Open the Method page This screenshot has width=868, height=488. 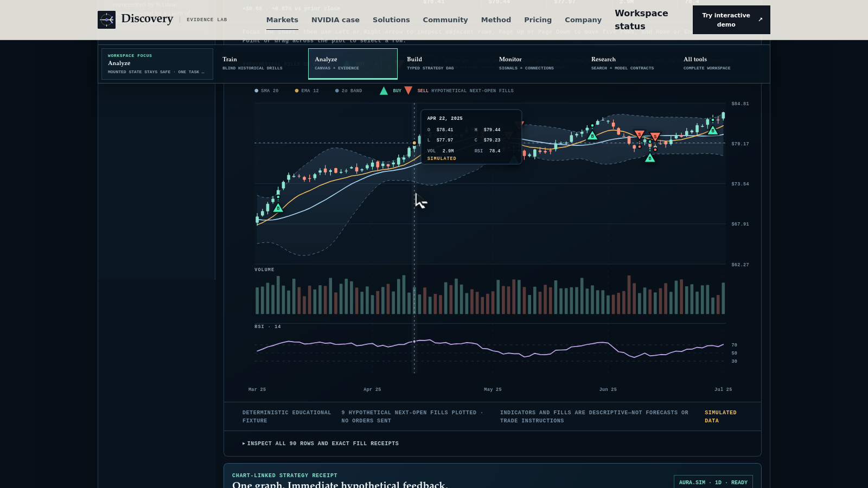coord(496,20)
